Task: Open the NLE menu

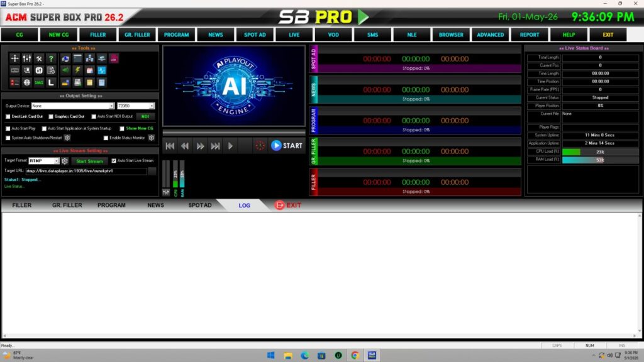Action: click(412, 35)
